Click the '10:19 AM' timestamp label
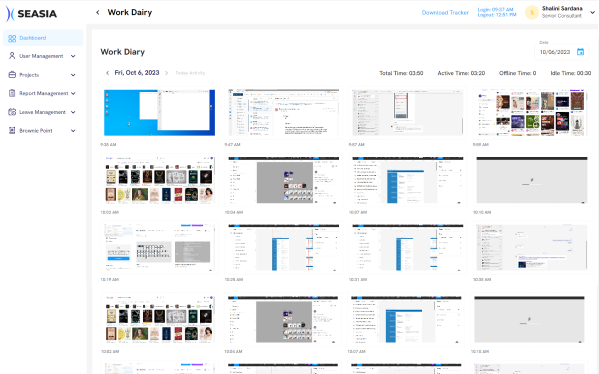 [x=110, y=280]
